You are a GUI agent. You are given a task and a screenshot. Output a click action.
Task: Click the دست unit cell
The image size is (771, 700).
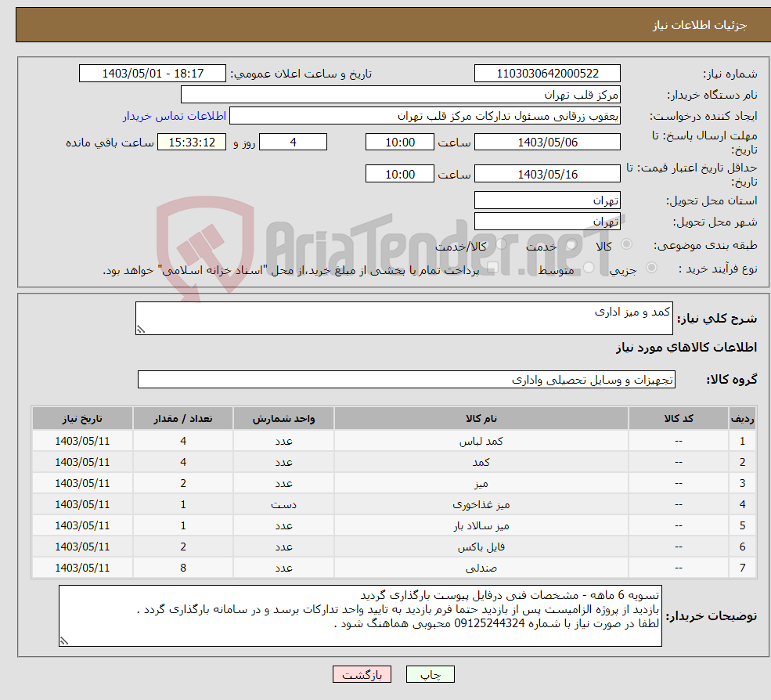pyautogui.click(x=283, y=505)
